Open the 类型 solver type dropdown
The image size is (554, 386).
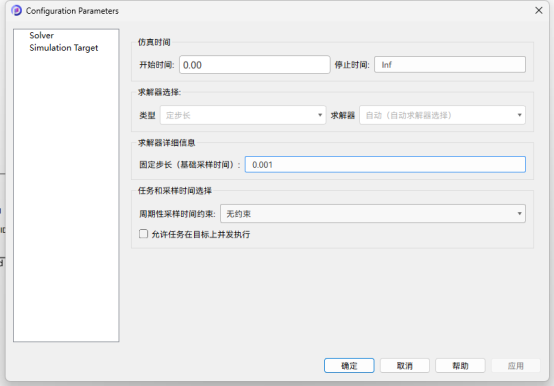(x=243, y=115)
